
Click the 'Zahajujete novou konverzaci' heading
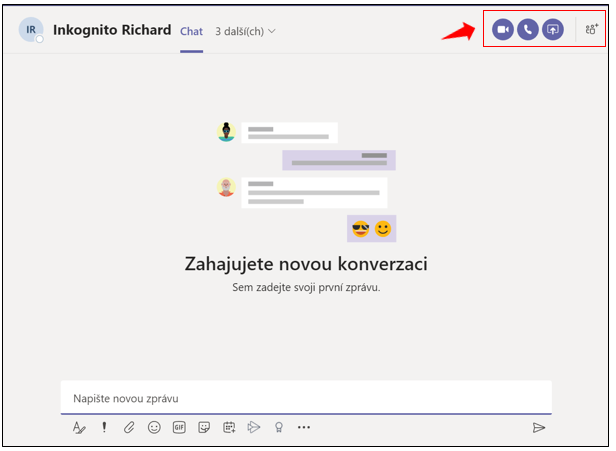pos(306,264)
